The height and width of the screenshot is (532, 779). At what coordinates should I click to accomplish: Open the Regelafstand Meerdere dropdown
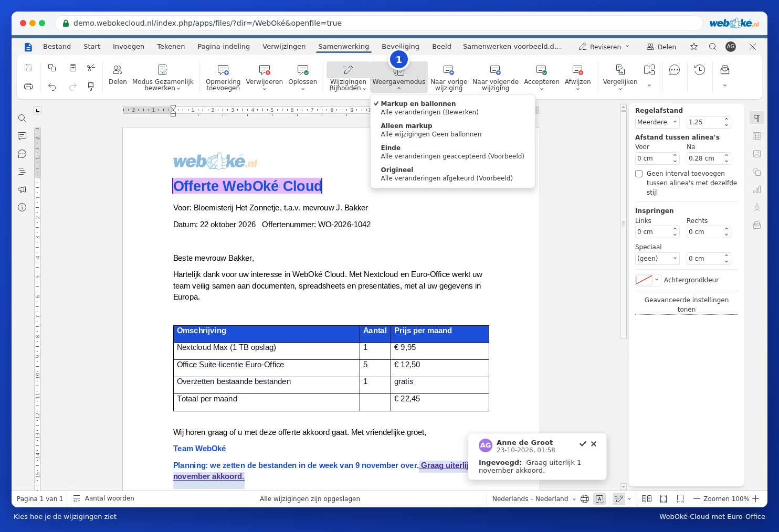(657, 122)
